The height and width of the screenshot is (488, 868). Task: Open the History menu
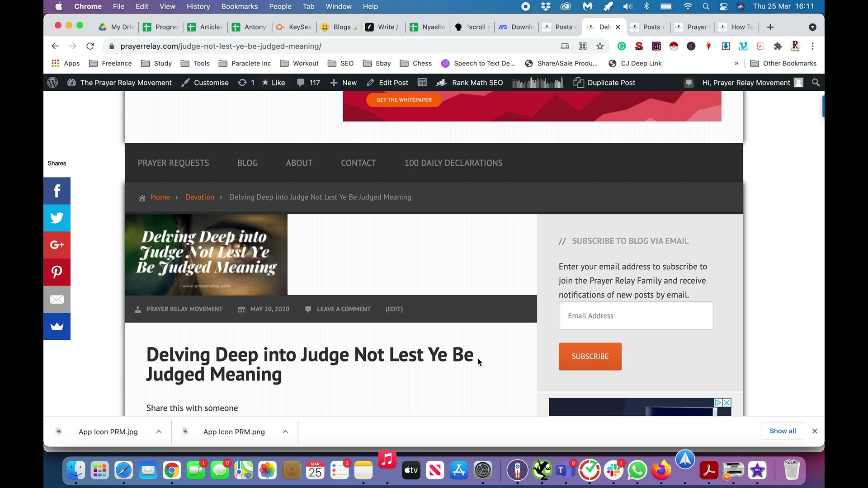pyautogui.click(x=198, y=6)
